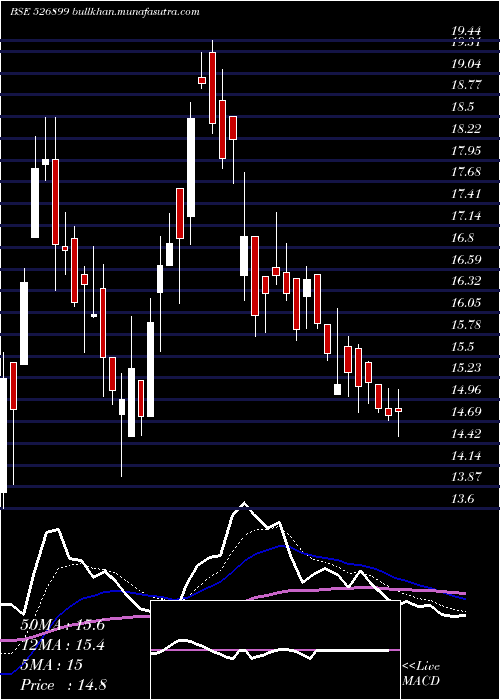The width and height of the screenshot is (500, 700).
Task: Click the 15.5 price axis label
Action: pyautogui.click(x=463, y=346)
